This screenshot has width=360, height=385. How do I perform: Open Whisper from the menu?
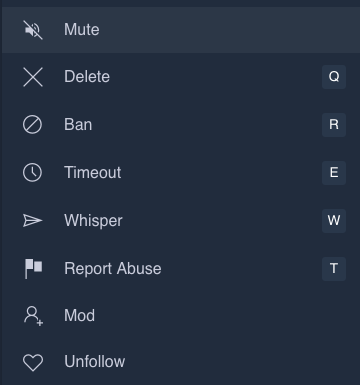pyautogui.click(x=181, y=220)
